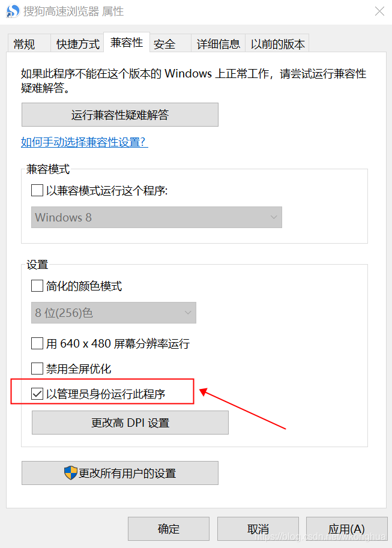Uncheck 以管理员身份运行此程序
The width and height of the screenshot is (392, 548).
click(37, 394)
